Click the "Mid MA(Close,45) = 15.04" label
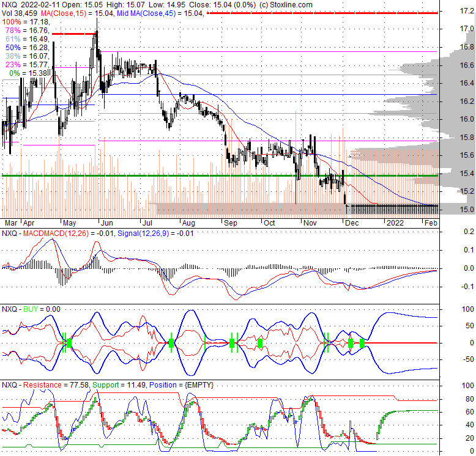 point(160,13)
